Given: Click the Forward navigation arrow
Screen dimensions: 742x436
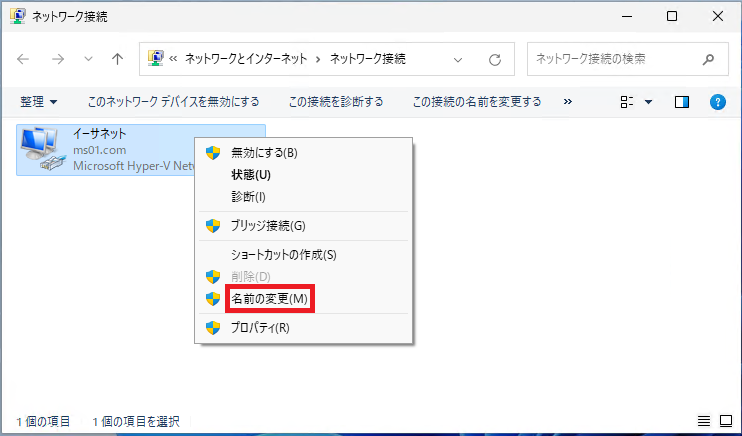Looking at the screenshot, I should tap(58, 59).
